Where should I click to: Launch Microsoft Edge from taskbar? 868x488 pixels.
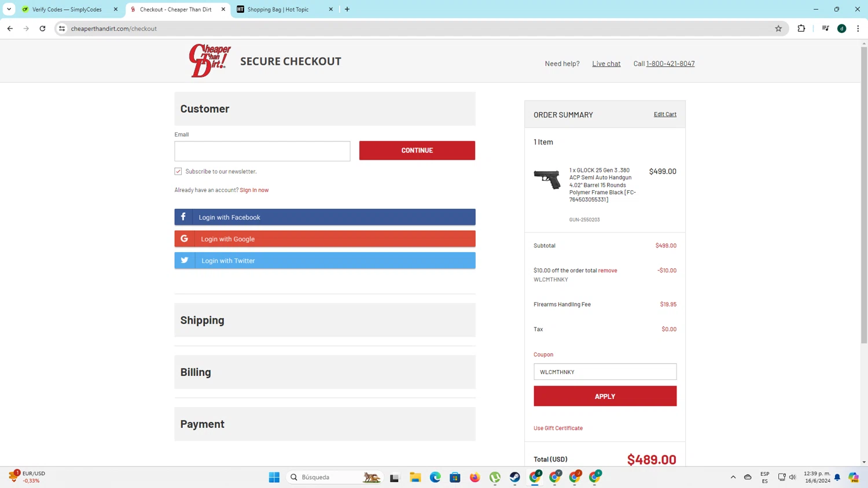pos(435,477)
